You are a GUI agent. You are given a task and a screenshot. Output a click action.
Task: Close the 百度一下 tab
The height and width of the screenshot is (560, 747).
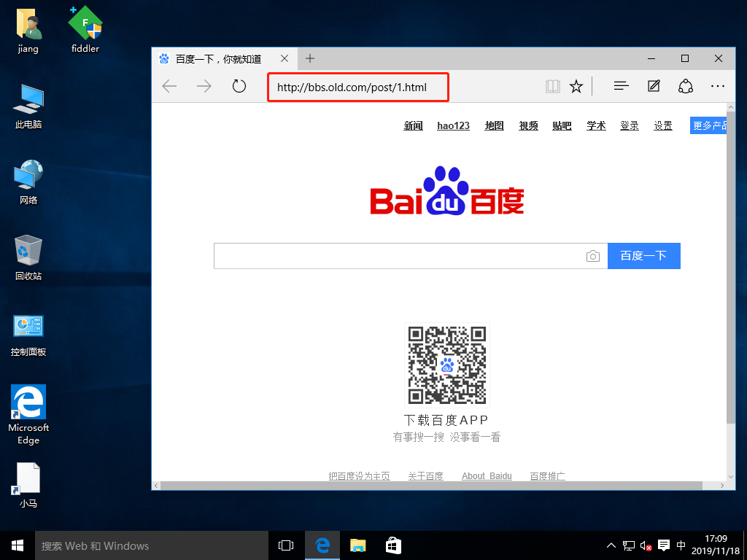285,58
